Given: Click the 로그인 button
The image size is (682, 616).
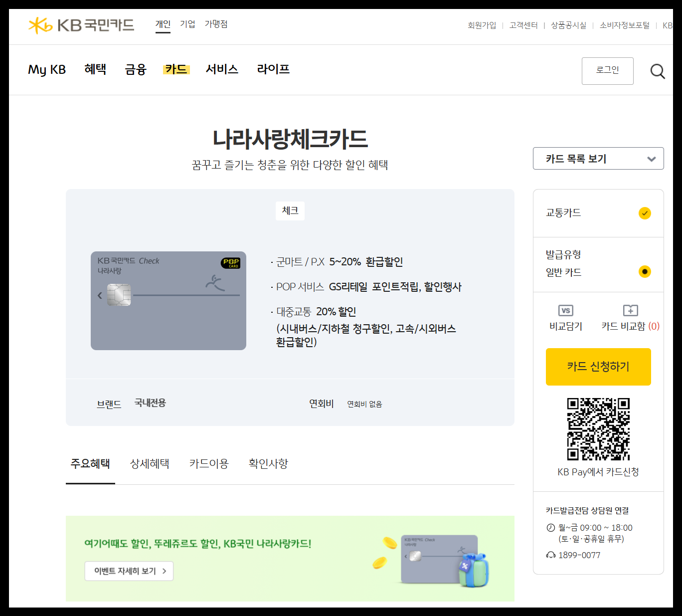Looking at the screenshot, I should [608, 71].
